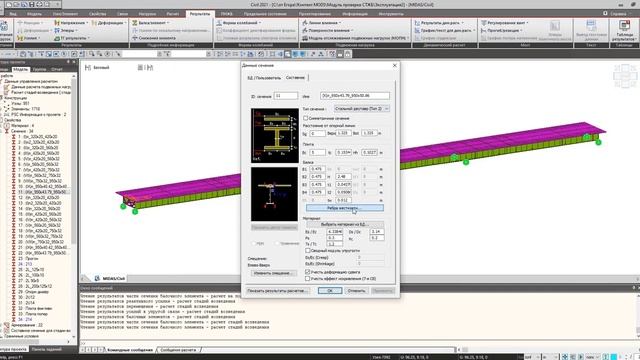Click Save icon in quick access toolbar
The height and width of the screenshot is (360, 640).
pyautogui.click(x=32, y=4)
